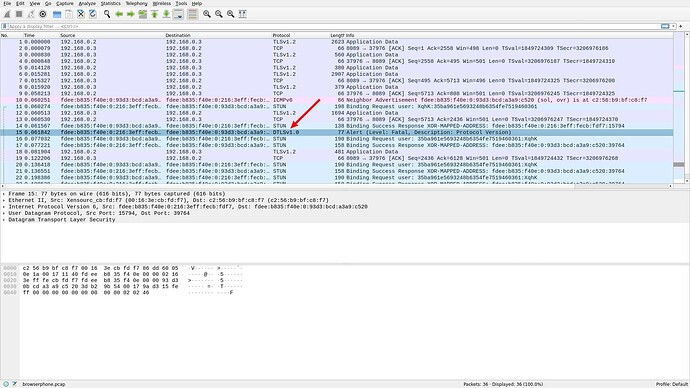Open the Go menu

[x=48, y=4]
